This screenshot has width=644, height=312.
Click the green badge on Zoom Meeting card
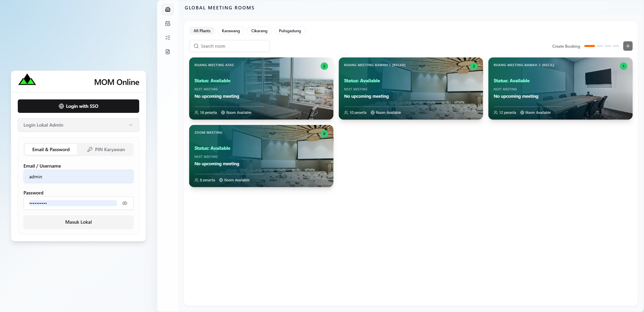click(x=324, y=134)
